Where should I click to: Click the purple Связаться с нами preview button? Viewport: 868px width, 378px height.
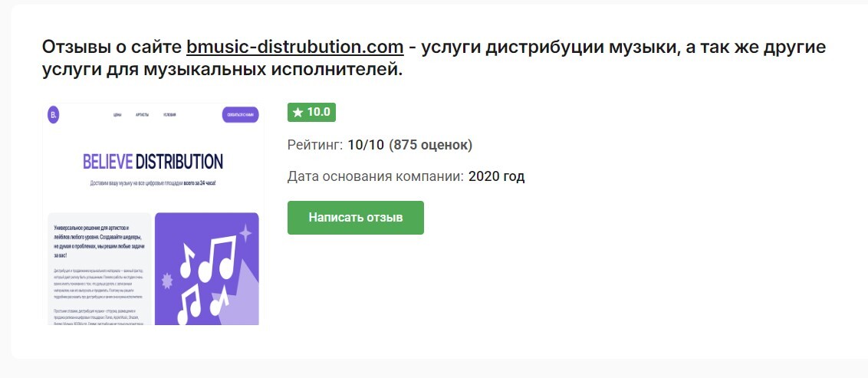[x=239, y=115]
